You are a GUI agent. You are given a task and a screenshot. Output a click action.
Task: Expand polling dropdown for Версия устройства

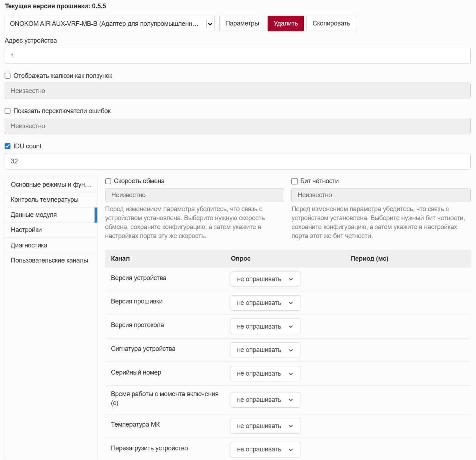[x=265, y=279]
